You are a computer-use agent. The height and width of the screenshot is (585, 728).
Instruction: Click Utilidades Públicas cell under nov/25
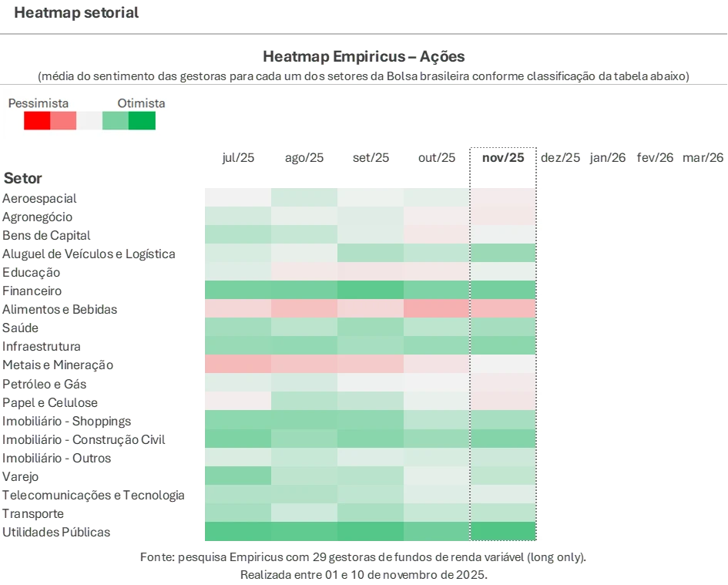pos(503,532)
